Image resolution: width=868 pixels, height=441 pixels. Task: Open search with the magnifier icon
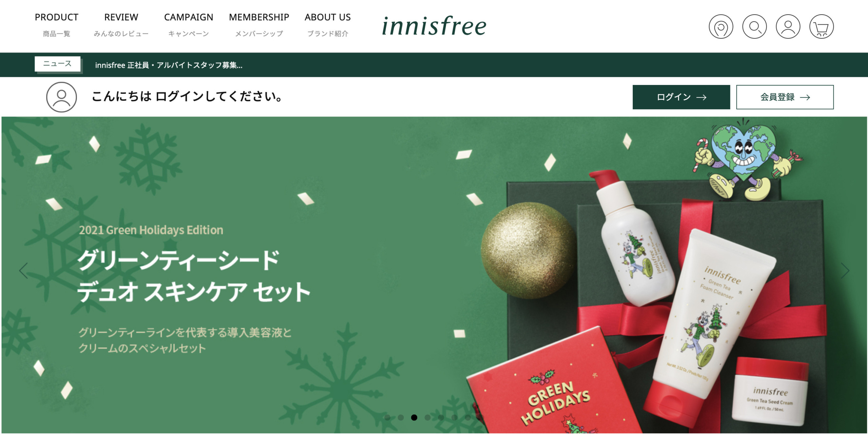pos(754,26)
